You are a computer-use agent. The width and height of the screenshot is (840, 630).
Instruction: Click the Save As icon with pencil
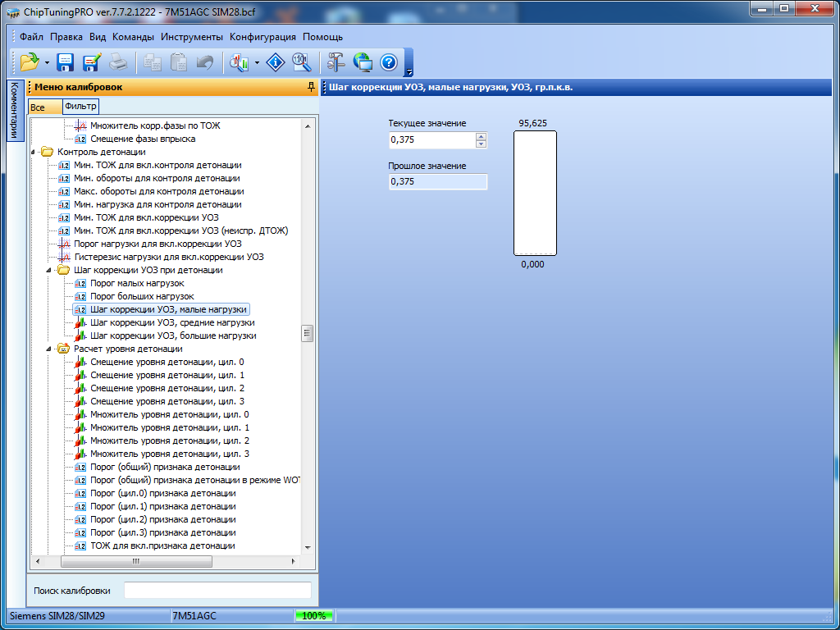(91, 62)
